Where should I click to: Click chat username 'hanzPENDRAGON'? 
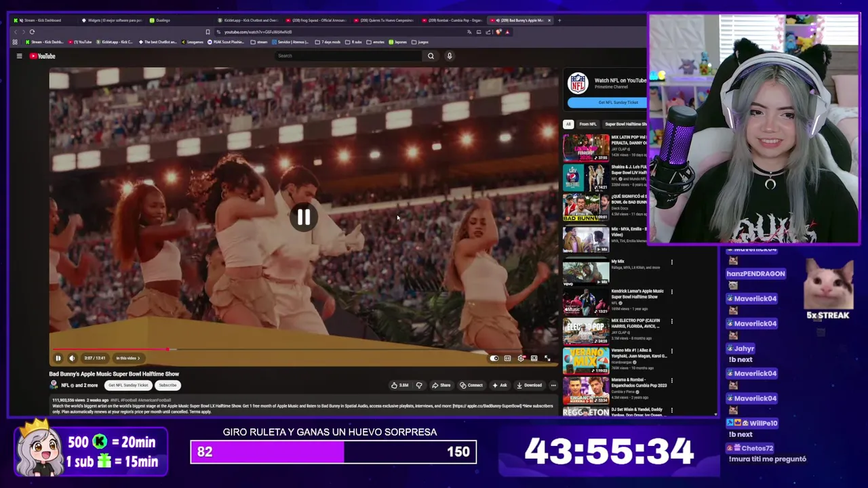coord(755,274)
